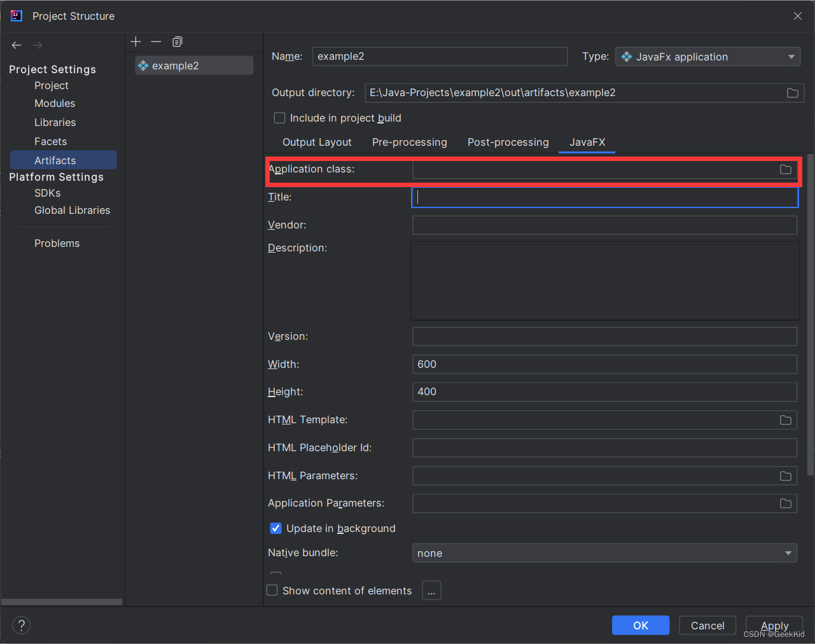Screen dimensions: 815x644
Task: Add a new artifact with plus icon
Action: pos(136,42)
